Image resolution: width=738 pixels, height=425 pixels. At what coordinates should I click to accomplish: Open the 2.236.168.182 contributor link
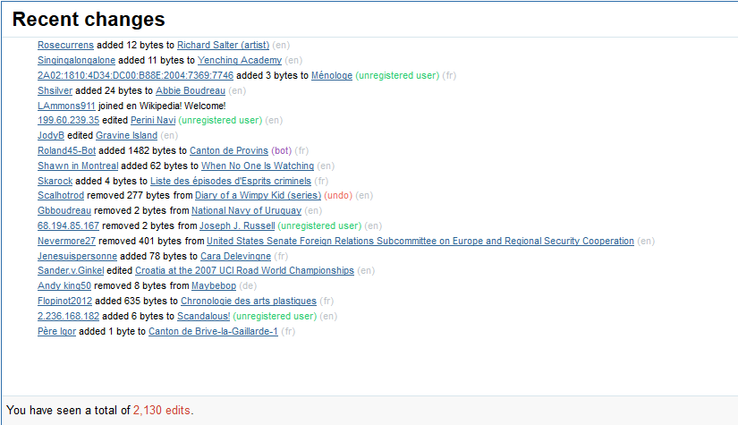pos(68,316)
